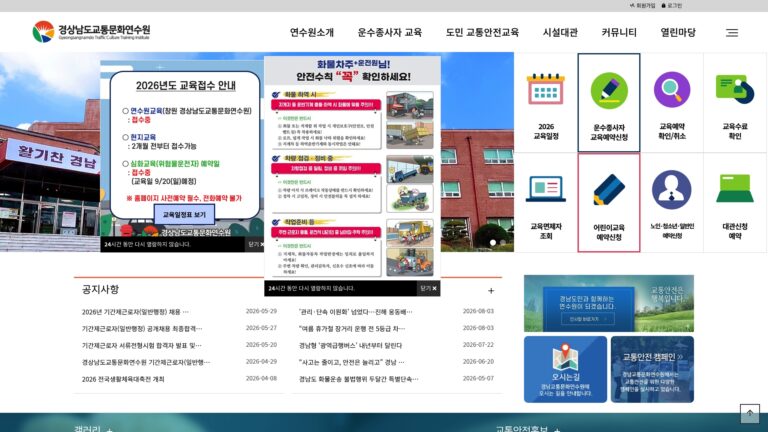Click the 공지사항 section heading

pyautogui.click(x=100, y=289)
